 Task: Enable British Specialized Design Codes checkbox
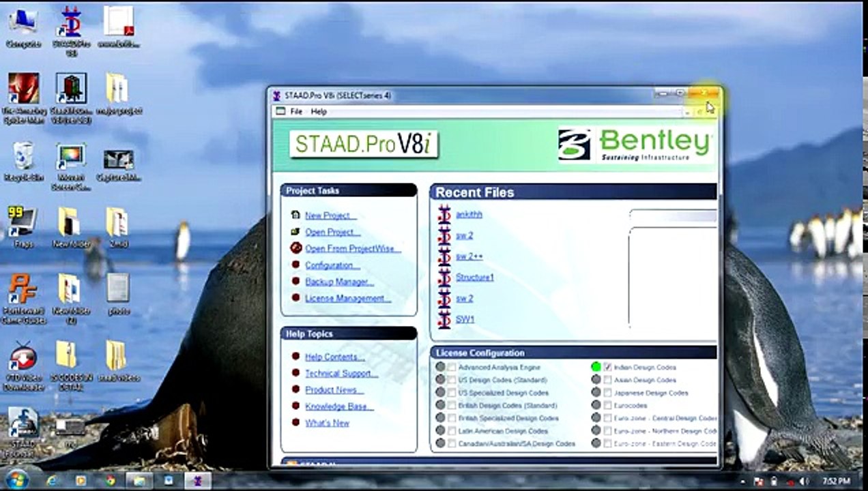tap(452, 418)
